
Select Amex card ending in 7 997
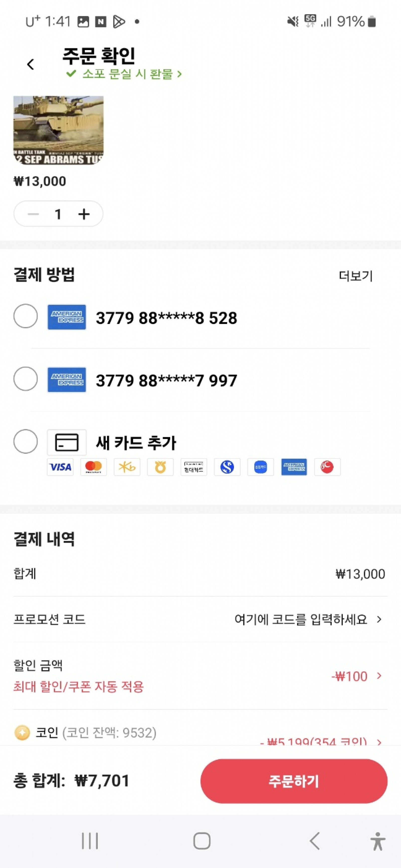tap(26, 379)
